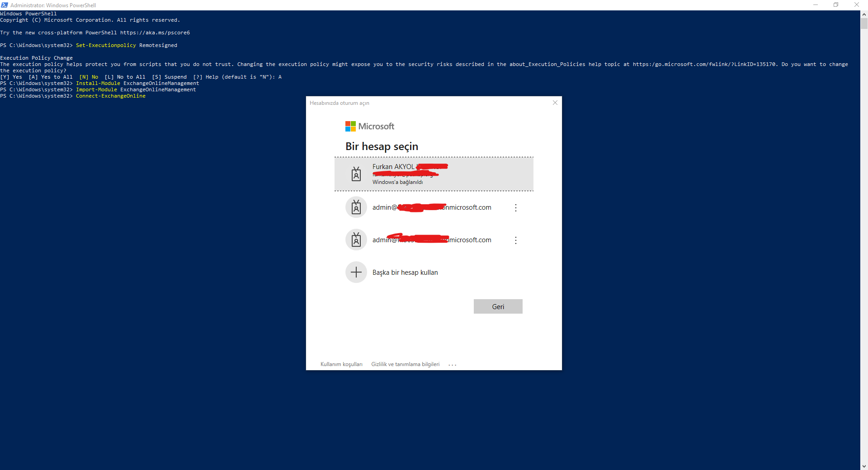
Task: Click the plus icon to use another account
Action: (356, 273)
